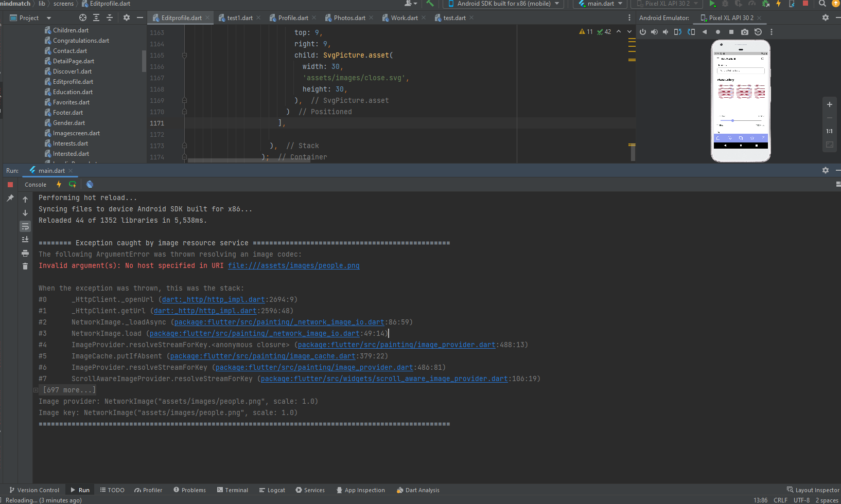Run the app with the green play button
This screenshot has width=841, height=504.
[x=712, y=4]
